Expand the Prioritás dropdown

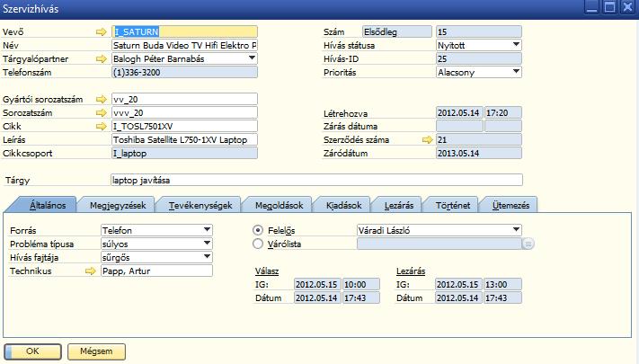(x=517, y=72)
